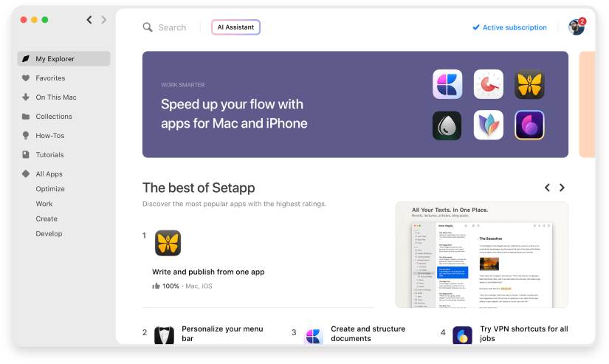Open the AI Assistant
Image resolution: width=609 pixels, height=364 pixels.
235,27
